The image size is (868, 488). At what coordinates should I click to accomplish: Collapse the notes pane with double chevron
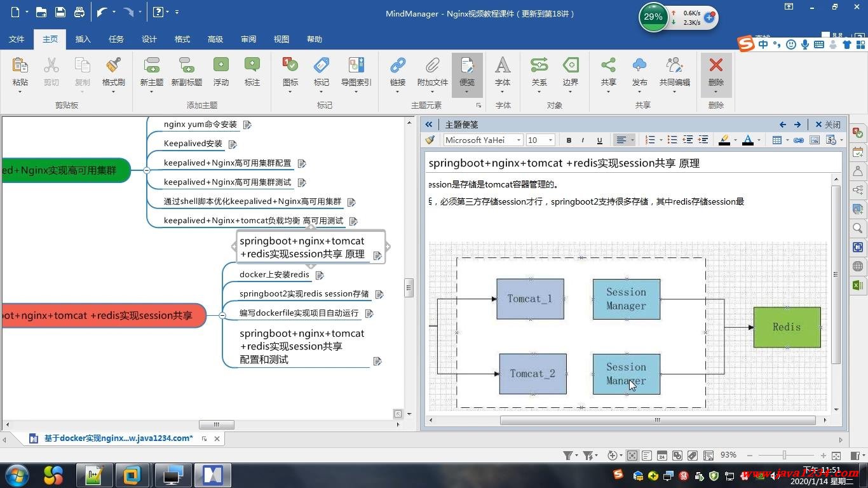coord(429,125)
